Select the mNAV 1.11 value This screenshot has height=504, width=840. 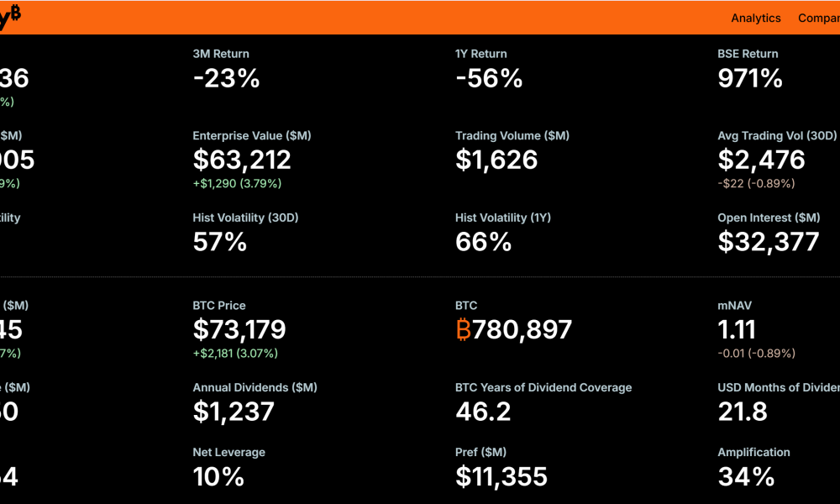click(737, 329)
